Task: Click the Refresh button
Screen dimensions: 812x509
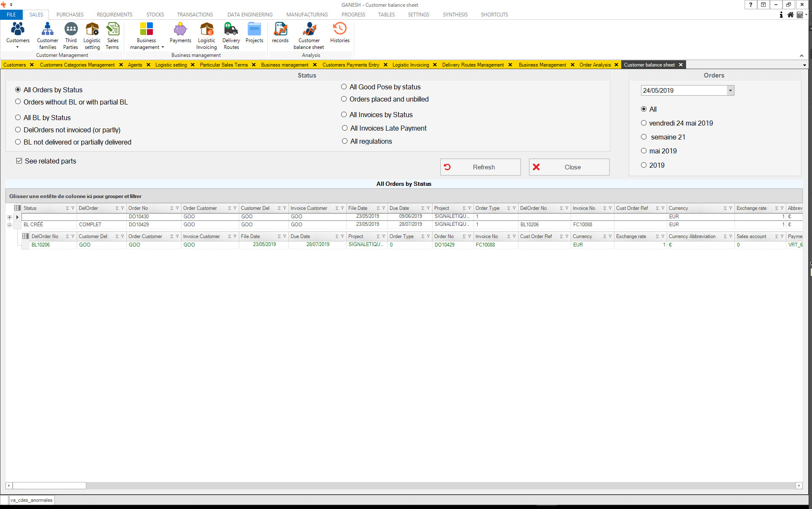Action: tap(480, 167)
